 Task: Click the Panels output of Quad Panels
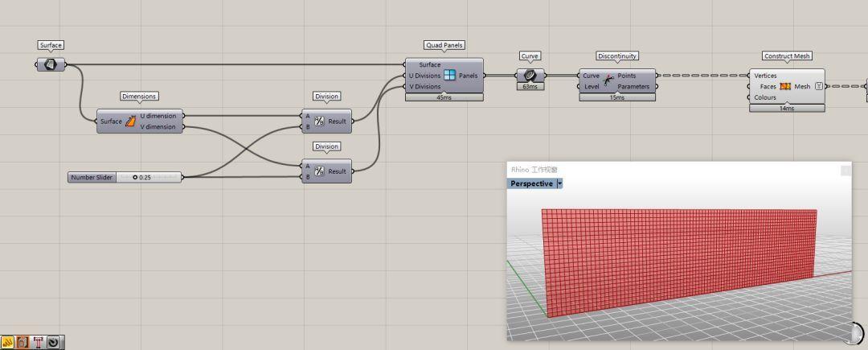pyautogui.click(x=469, y=76)
